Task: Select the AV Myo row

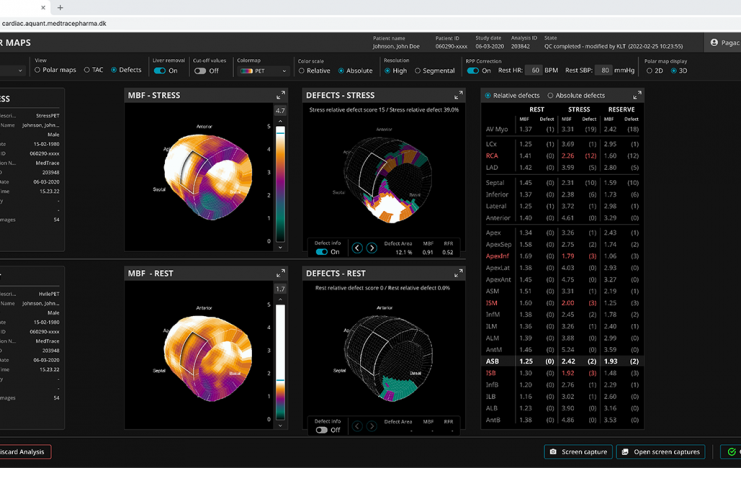Action: click(562, 129)
